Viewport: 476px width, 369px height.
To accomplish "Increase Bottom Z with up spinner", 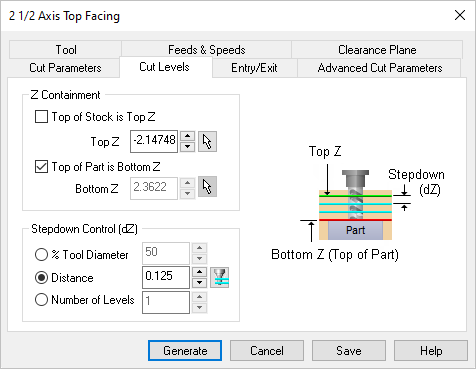I will [187, 183].
